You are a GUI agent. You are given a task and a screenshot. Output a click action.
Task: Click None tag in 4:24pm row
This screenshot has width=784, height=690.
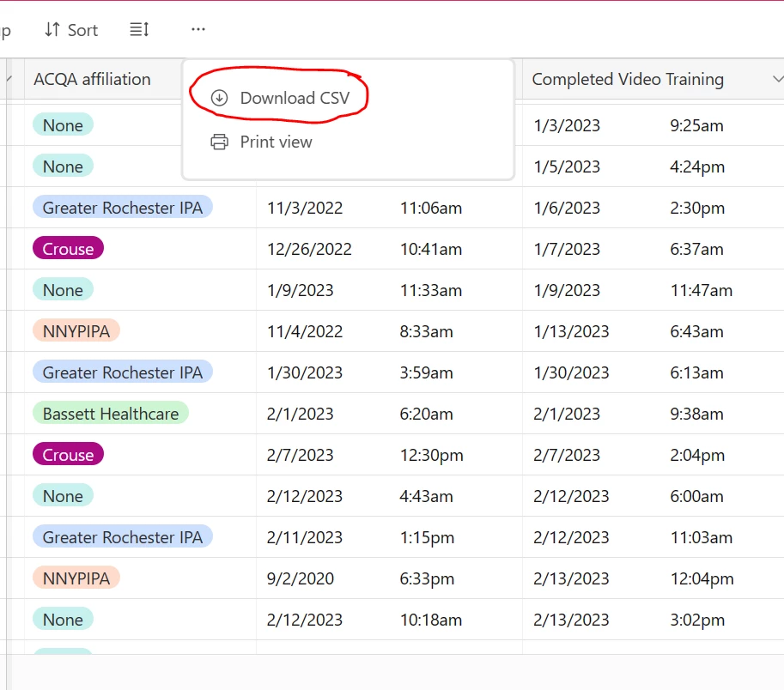pyautogui.click(x=63, y=166)
